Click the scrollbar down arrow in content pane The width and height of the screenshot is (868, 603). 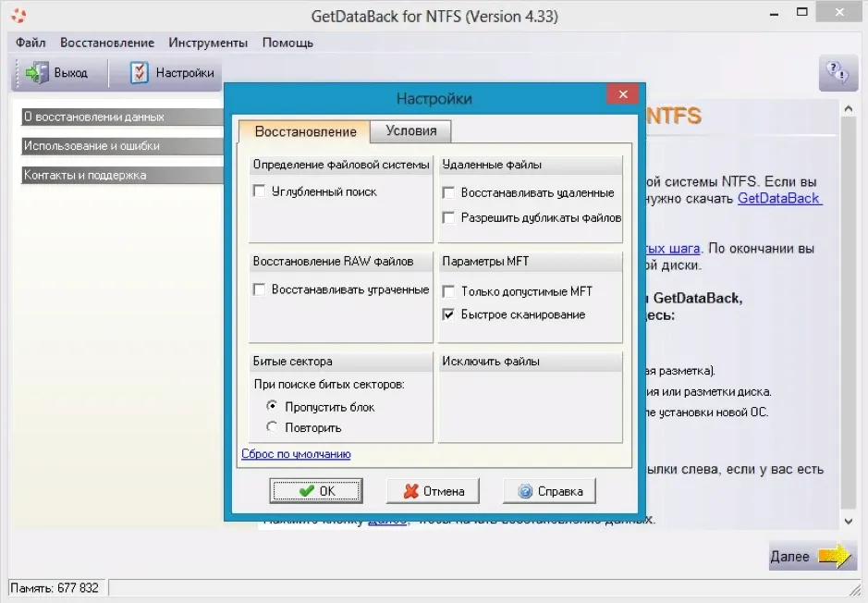[x=849, y=521]
